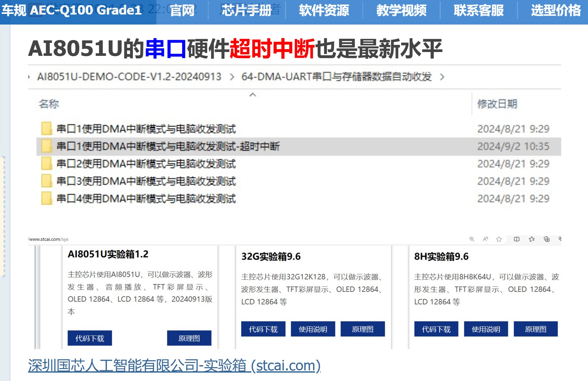The height and width of the screenshot is (381, 588).
Task: Open 使用说明 for 32G实验箱9.6
Action: [x=313, y=329]
